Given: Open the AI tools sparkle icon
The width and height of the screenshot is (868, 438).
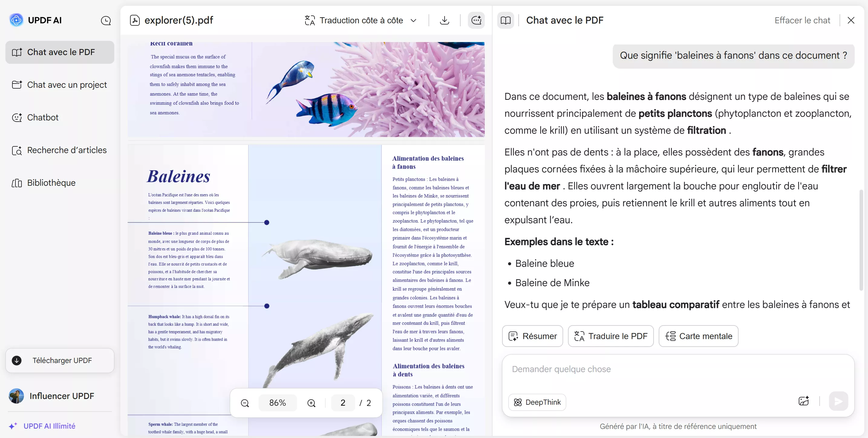Looking at the screenshot, I should [x=476, y=20].
